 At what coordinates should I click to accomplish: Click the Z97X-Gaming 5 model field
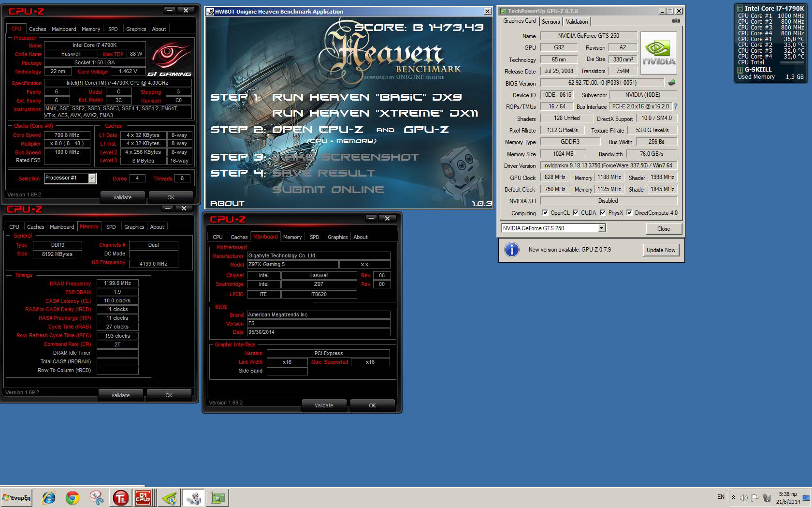pos(292,265)
